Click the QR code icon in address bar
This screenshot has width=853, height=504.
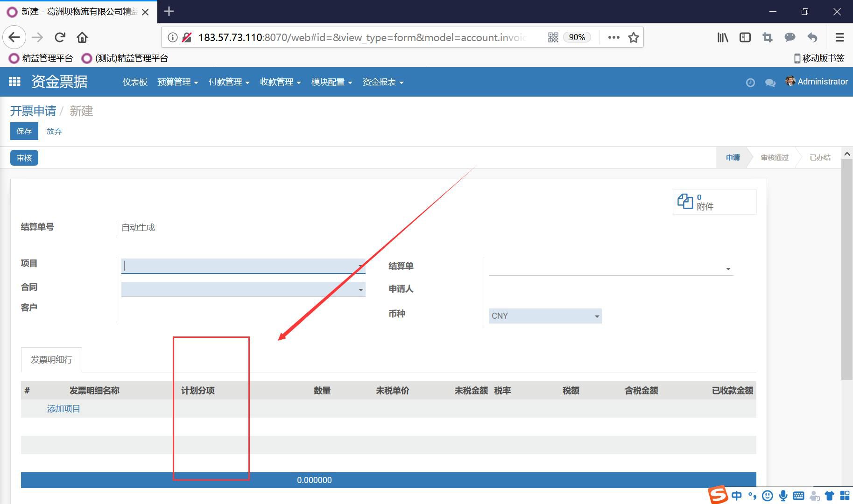[553, 37]
